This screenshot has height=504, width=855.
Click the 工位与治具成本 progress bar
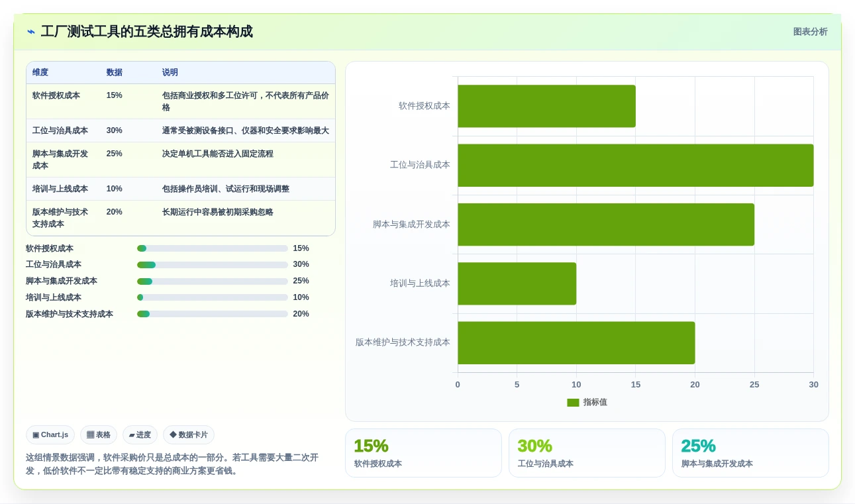(213, 265)
